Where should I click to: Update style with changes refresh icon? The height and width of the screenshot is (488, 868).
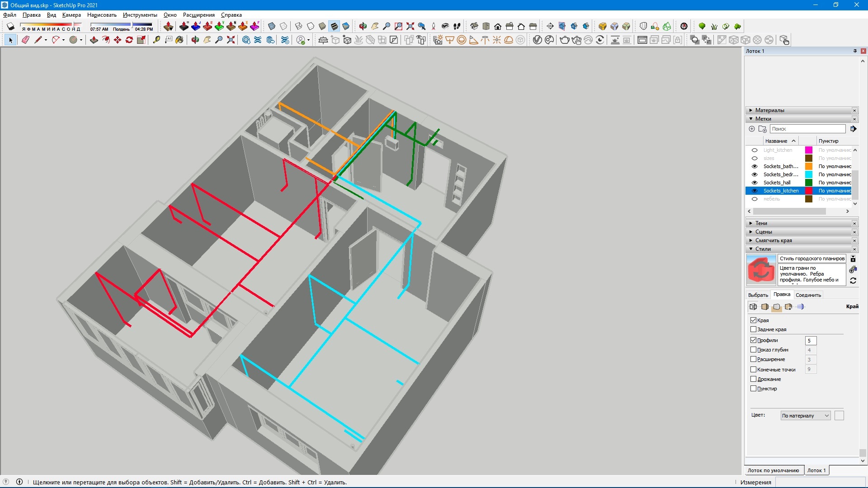click(853, 281)
